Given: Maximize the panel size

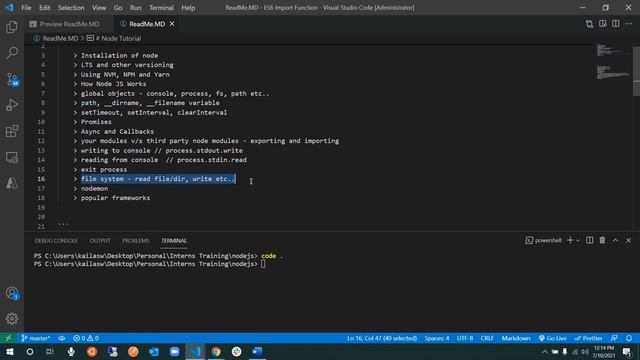Looking at the screenshot, I should 615,240.
